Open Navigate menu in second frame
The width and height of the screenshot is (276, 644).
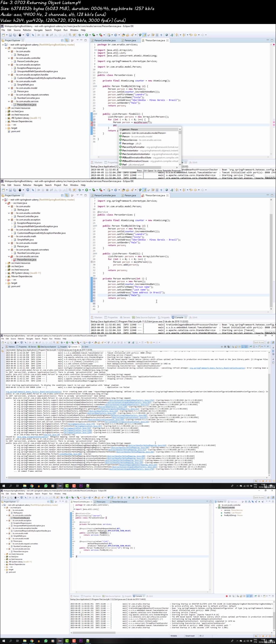click(x=38, y=185)
